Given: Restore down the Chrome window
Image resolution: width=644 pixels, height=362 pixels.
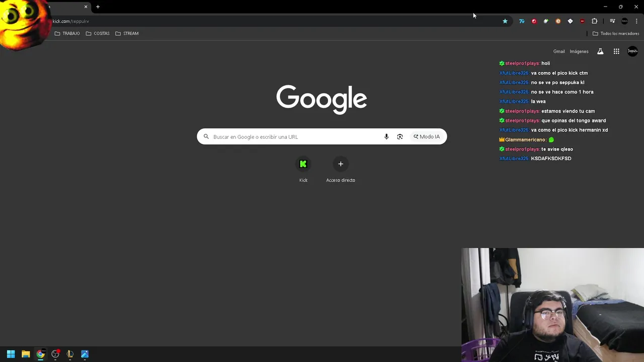Looking at the screenshot, I should (x=620, y=7).
